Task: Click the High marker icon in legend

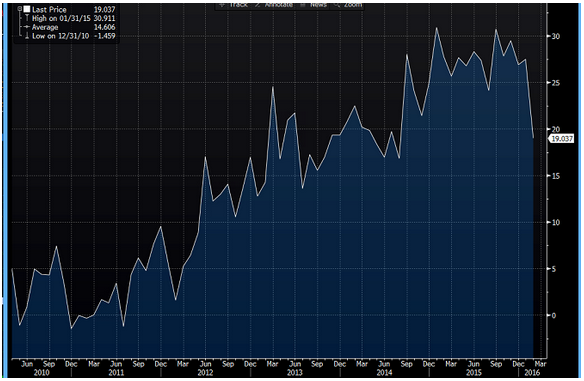Action: [27, 18]
